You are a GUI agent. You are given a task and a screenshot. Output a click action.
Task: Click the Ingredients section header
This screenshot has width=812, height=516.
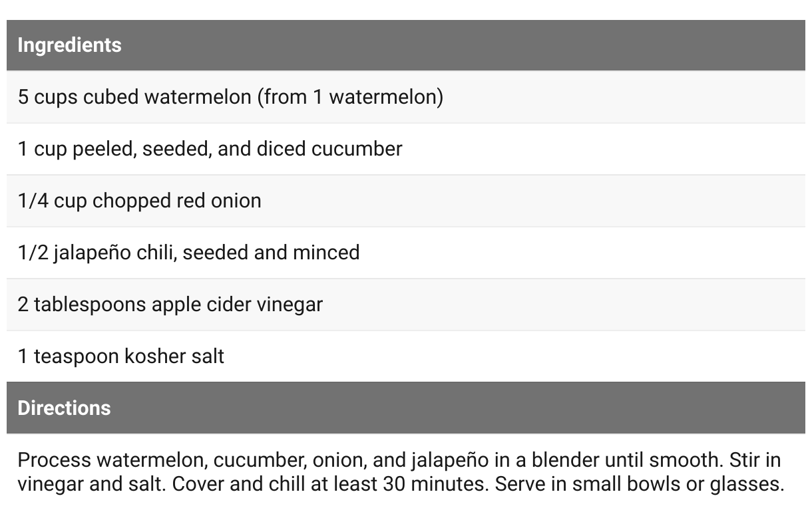pos(70,45)
